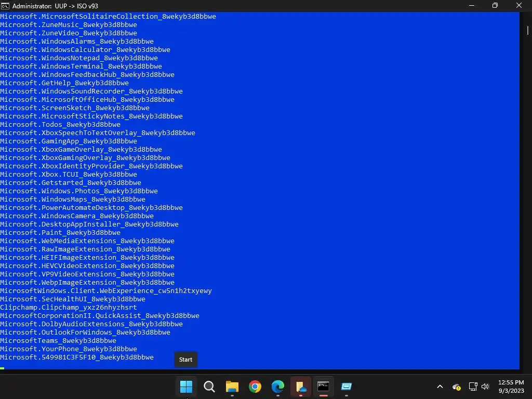This screenshot has width=532, height=399.
Task: Click line Microsoft.WindowsCalculator_8wekyb3d8bbwe
Action: tap(85, 49)
